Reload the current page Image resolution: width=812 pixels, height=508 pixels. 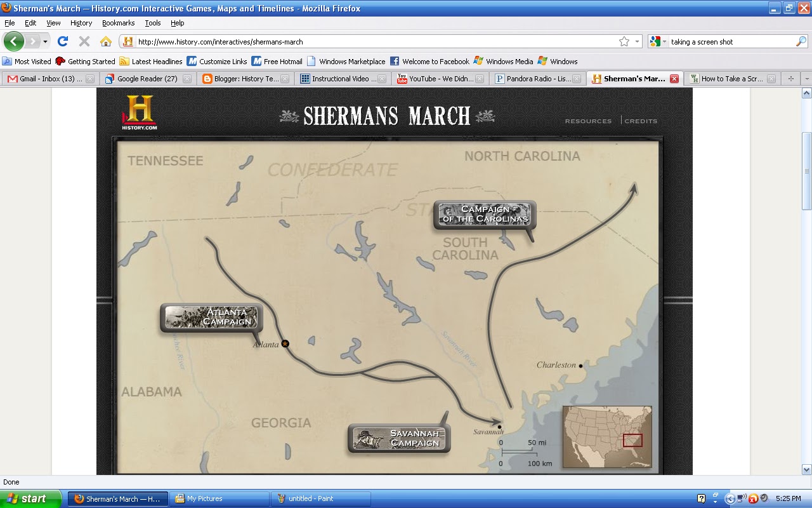pos(62,41)
